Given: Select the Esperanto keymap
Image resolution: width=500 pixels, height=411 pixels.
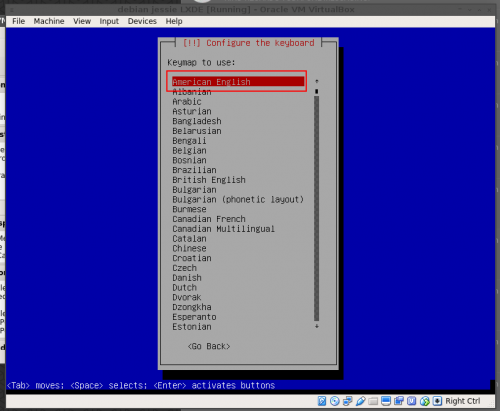Looking at the screenshot, I should pyautogui.click(x=194, y=317).
